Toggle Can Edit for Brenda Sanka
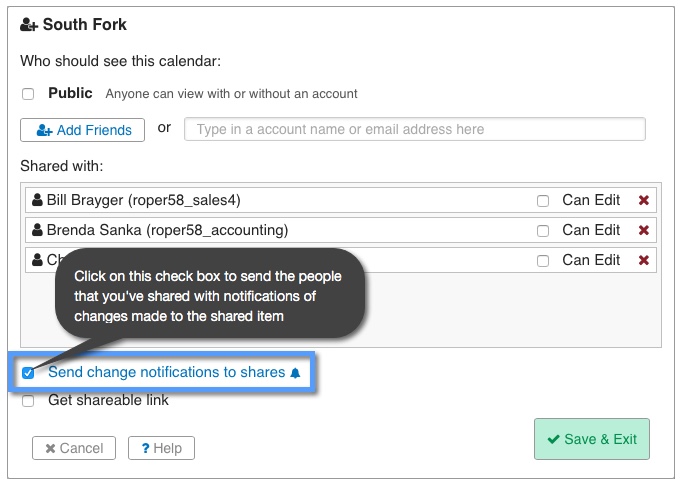The width and height of the screenshot is (680, 484). point(543,231)
